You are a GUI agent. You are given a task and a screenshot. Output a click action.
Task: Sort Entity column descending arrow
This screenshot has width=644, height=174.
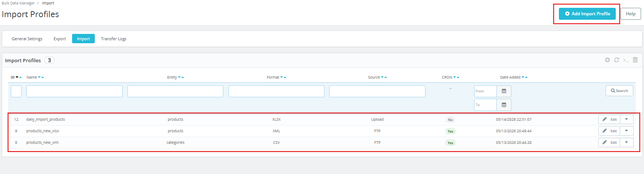[179, 77]
